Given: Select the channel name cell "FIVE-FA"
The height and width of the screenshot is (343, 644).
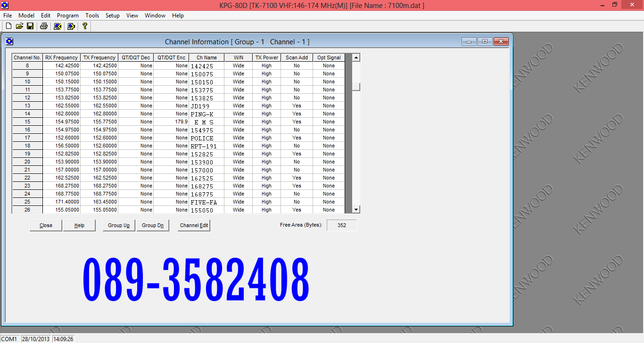Looking at the screenshot, I should (x=207, y=202).
